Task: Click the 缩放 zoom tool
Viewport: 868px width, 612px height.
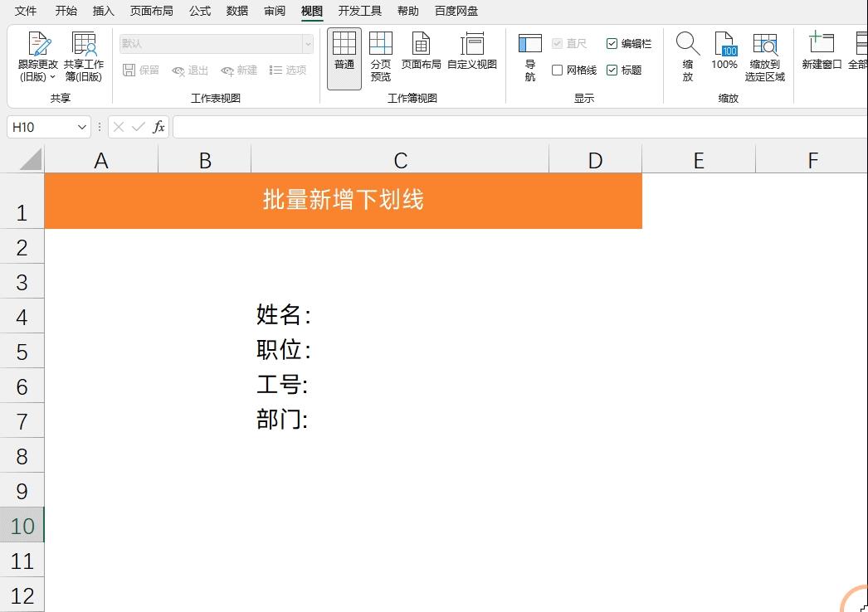Action: pyautogui.click(x=686, y=54)
